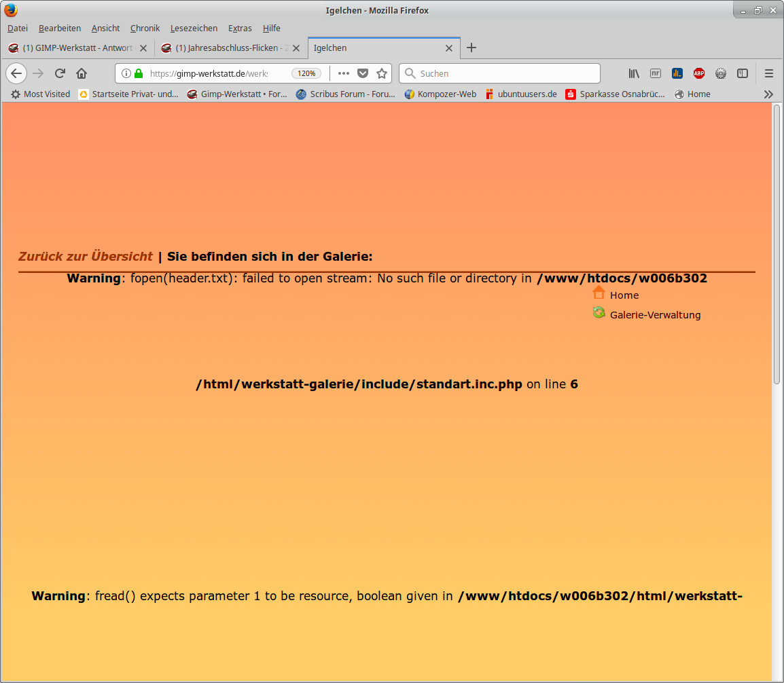Viewport: 784px width, 683px height.
Task: Open page actions three-dot menu
Action: tap(344, 73)
